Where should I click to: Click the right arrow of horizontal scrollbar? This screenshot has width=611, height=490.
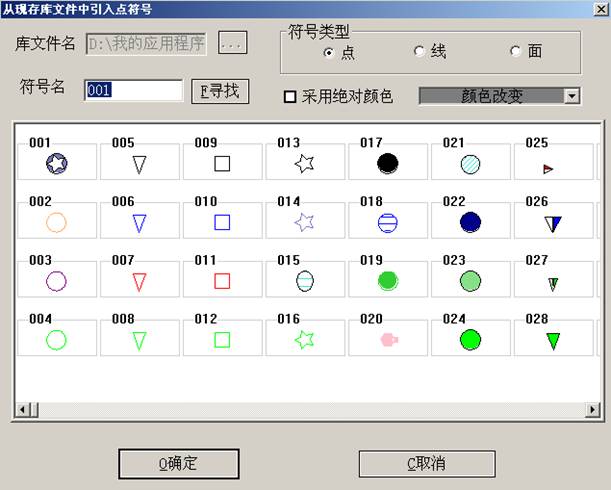(x=593, y=410)
